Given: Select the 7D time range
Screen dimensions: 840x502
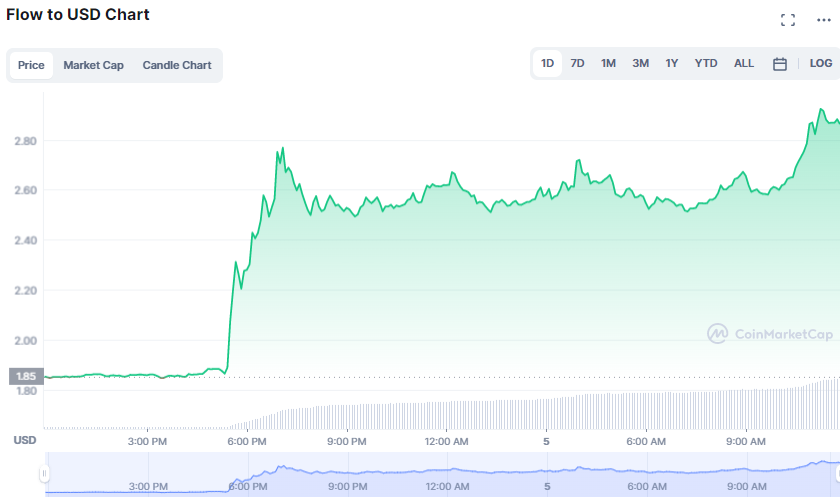Looking at the screenshot, I should [577, 64].
